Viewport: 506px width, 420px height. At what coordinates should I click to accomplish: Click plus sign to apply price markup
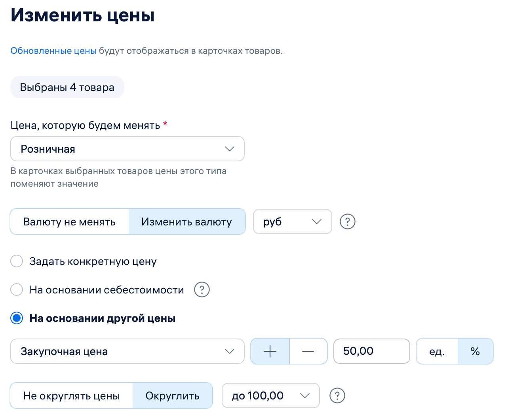(x=270, y=351)
